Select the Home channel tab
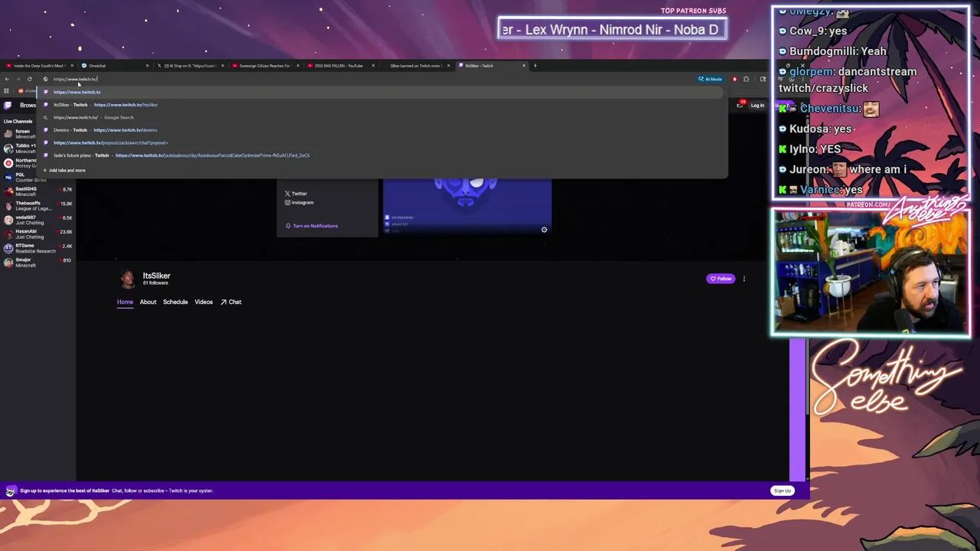The image size is (980, 551). [x=125, y=302]
